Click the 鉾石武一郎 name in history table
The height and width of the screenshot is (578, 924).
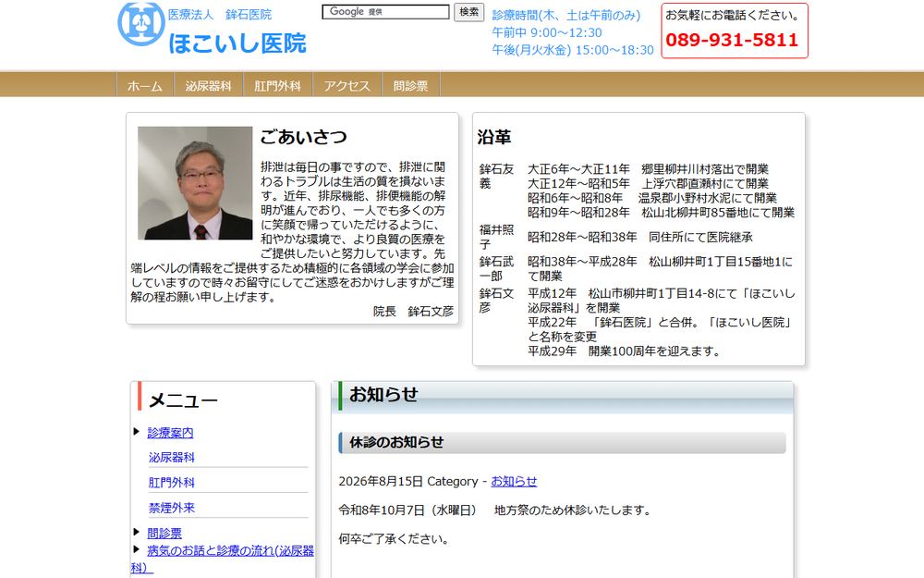point(496,268)
